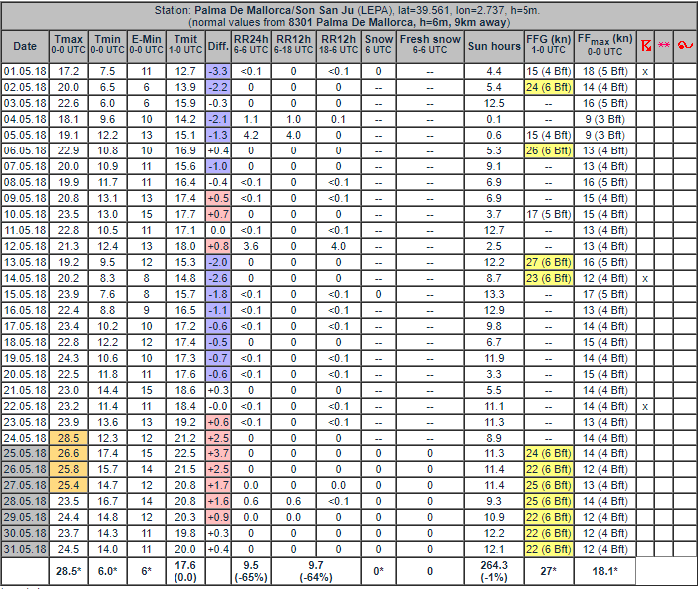Click the thunderstorm x mark for 14.05.18
The width and height of the screenshot is (700, 589).
click(x=645, y=278)
